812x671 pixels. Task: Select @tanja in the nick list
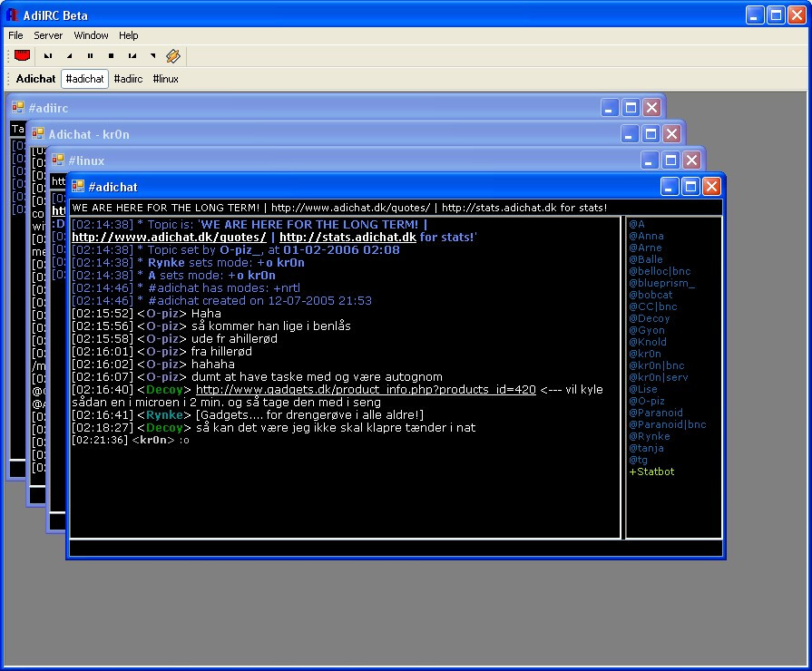pyautogui.click(x=646, y=448)
